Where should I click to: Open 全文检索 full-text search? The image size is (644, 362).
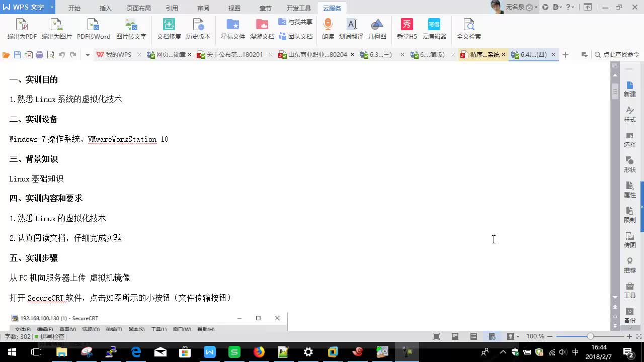(x=469, y=29)
